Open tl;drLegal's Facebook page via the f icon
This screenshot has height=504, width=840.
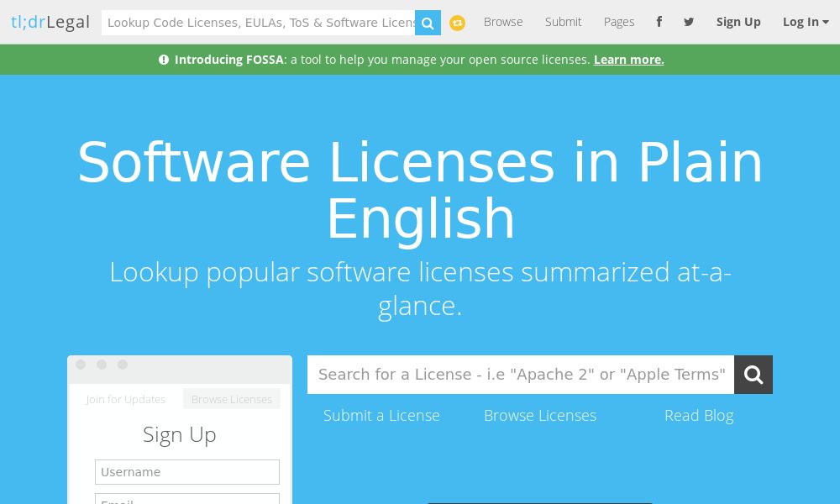click(659, 22)
